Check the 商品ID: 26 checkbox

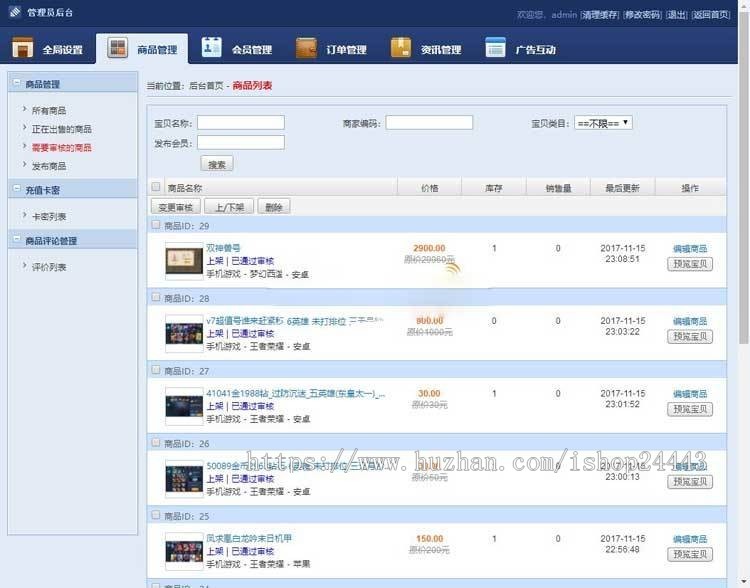(x=156, y=443)
